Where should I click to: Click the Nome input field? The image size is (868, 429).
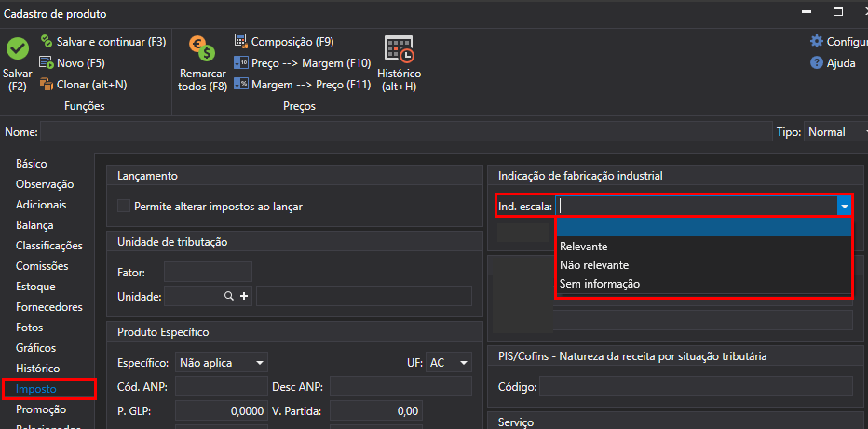(x=406, y=132)
